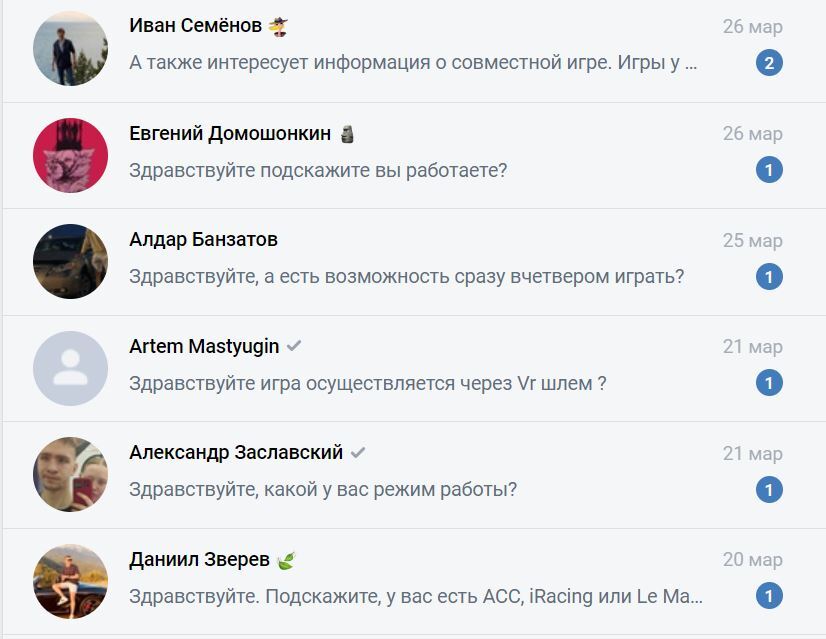Click the emoji status next to Иван Семёнов

click(278, 27)
